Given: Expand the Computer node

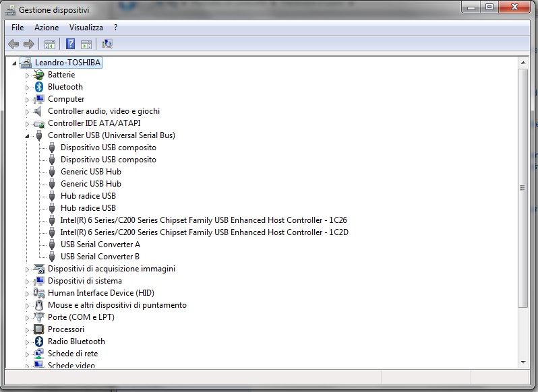Looking at the screenshot, I should (x=27, y=100).
